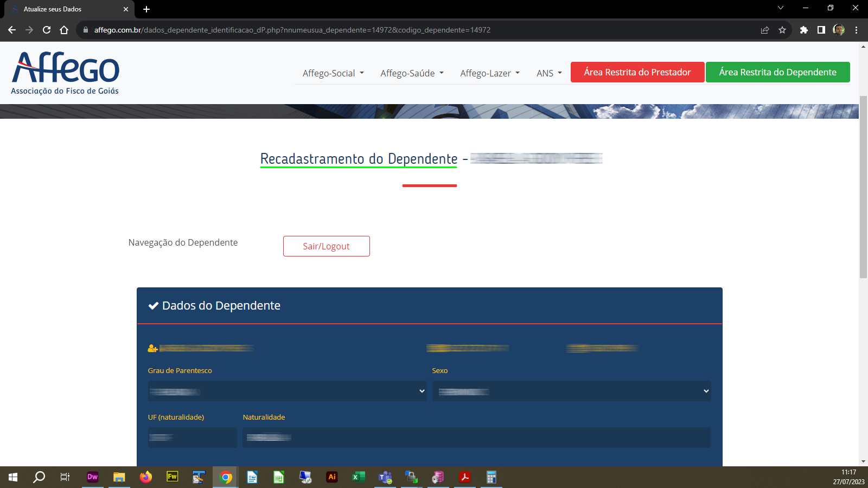The image size is (868, 488).
Task: Open Área Restrita do Dependente
Action: [x=778, y=72]
